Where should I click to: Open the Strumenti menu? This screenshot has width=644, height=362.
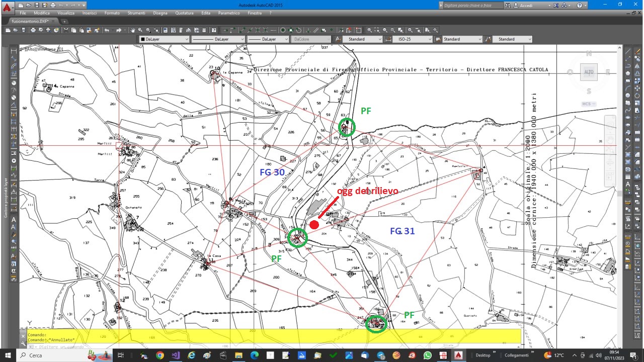click(x=136, y=13)
